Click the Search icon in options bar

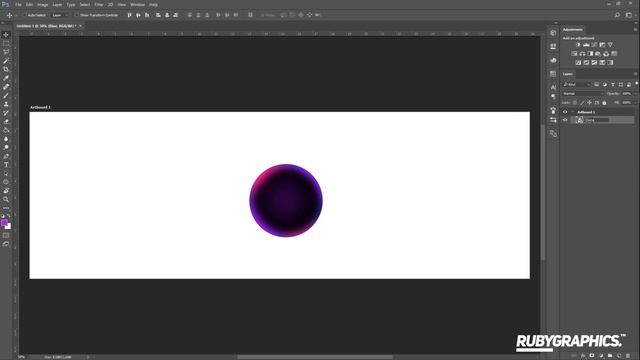[617, 15]
